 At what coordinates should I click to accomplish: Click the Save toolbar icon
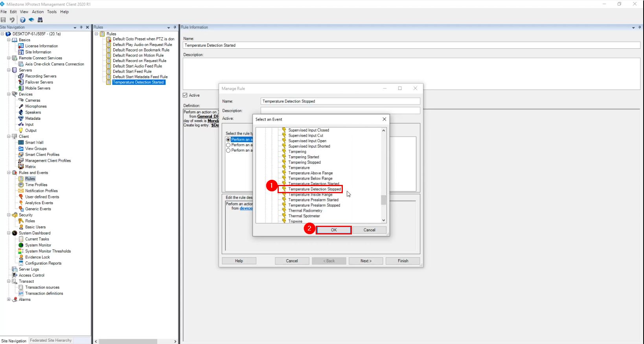[x=4, y=20]
